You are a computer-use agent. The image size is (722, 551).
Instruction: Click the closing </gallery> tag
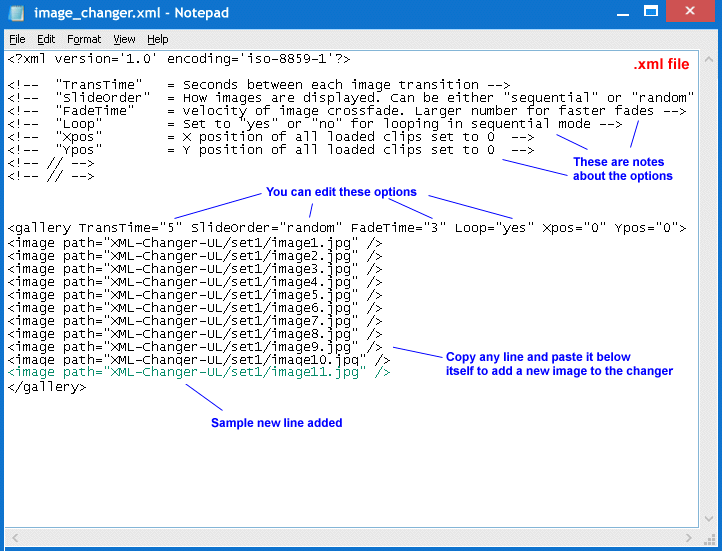click(x=47, y=387)
